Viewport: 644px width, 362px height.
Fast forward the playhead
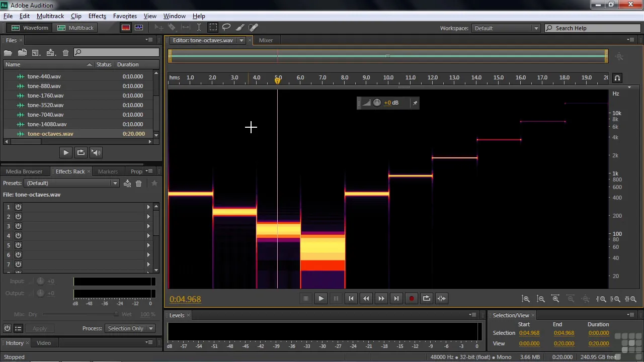[381, 299]
